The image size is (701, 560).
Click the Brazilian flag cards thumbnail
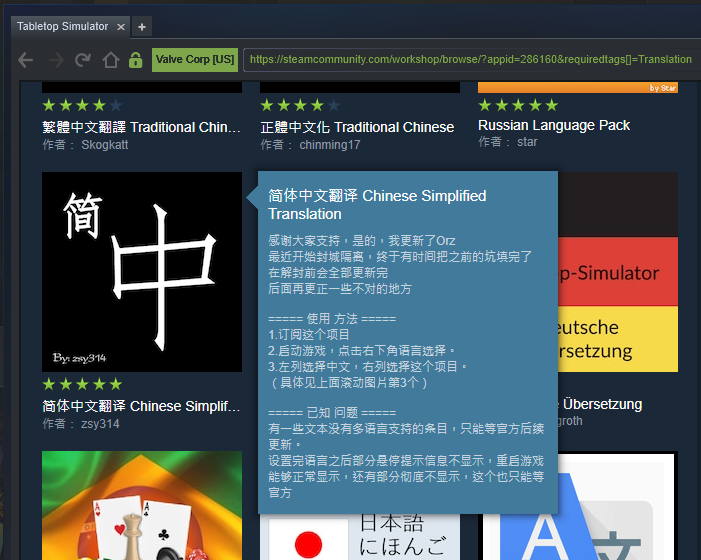coord(142,505)
